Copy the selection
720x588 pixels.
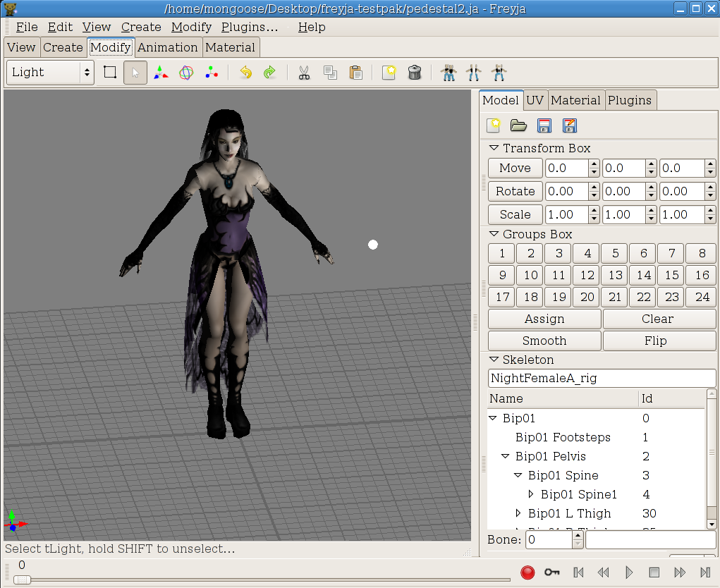click(x=330, y=73)
